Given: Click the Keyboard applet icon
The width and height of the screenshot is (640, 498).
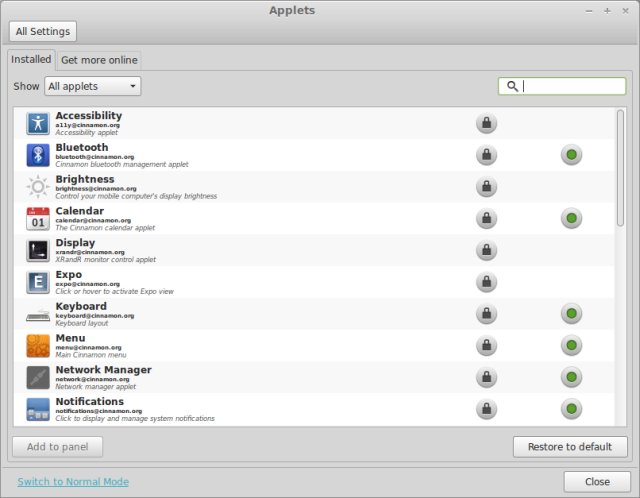Looking at the screenshot, I should point(38,315).
